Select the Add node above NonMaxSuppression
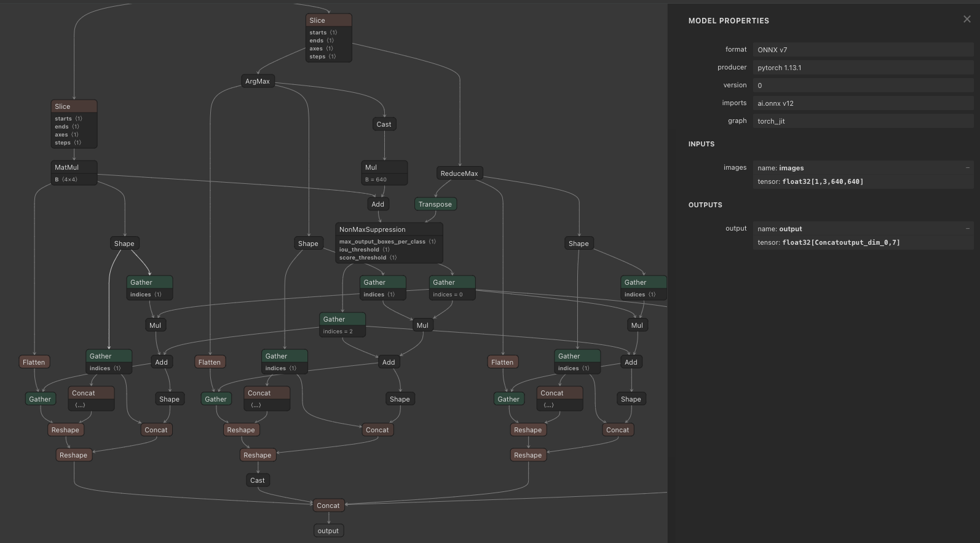Viewport: 980px width, 543px height. [377, 204]
